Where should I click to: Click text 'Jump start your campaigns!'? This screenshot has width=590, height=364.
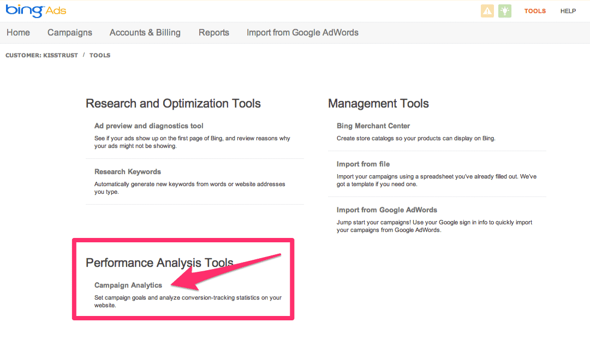click(x=374, y=223)
